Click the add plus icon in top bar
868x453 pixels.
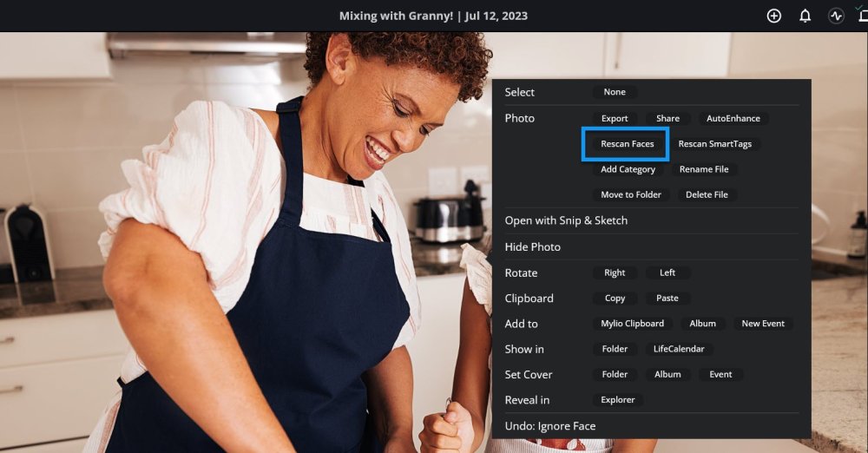point(774,16)
